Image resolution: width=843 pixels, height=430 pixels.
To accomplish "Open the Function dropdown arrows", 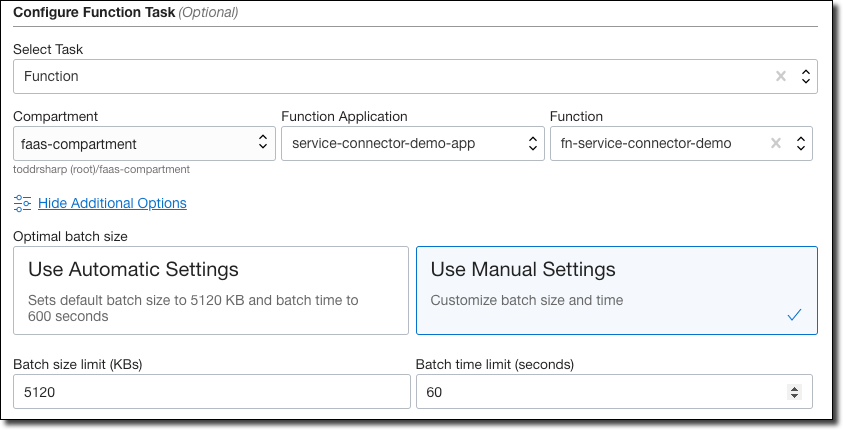I will pyautogui.click(x=800, y=143).
